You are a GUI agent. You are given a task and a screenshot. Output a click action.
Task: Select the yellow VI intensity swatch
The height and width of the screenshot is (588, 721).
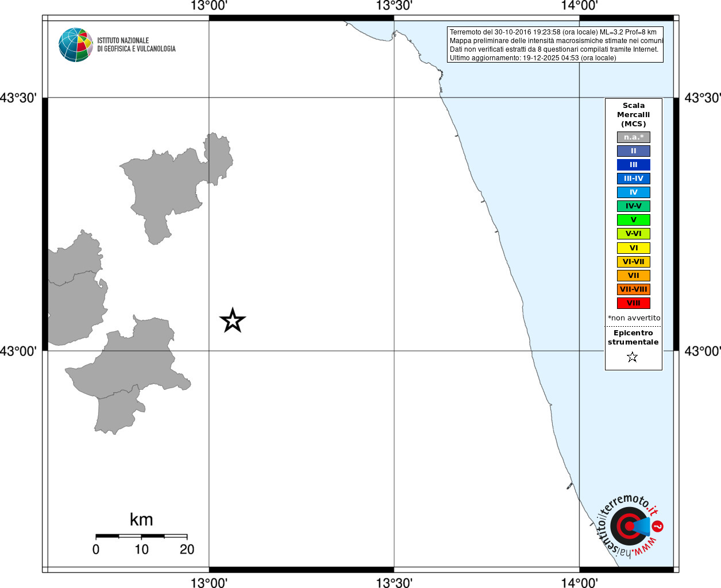(x=634, y=248)
